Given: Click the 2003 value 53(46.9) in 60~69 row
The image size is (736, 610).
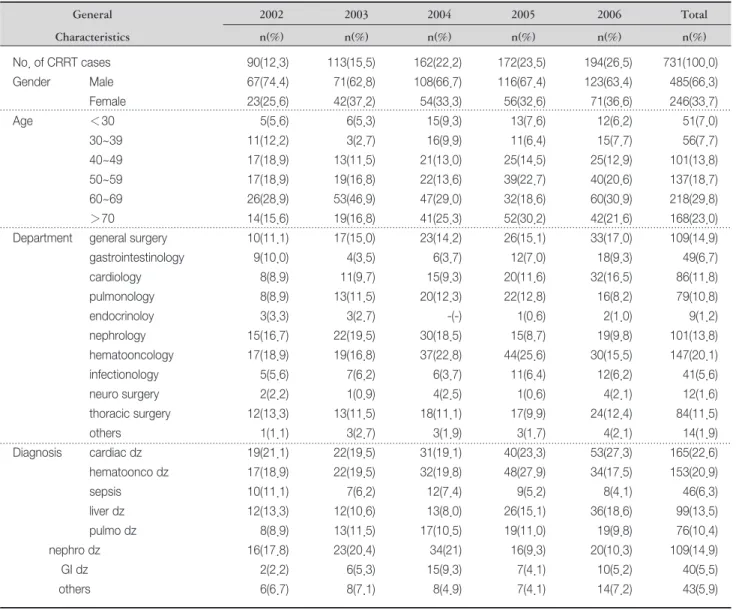Looking at the screenshot, I should tap(354, 199).
